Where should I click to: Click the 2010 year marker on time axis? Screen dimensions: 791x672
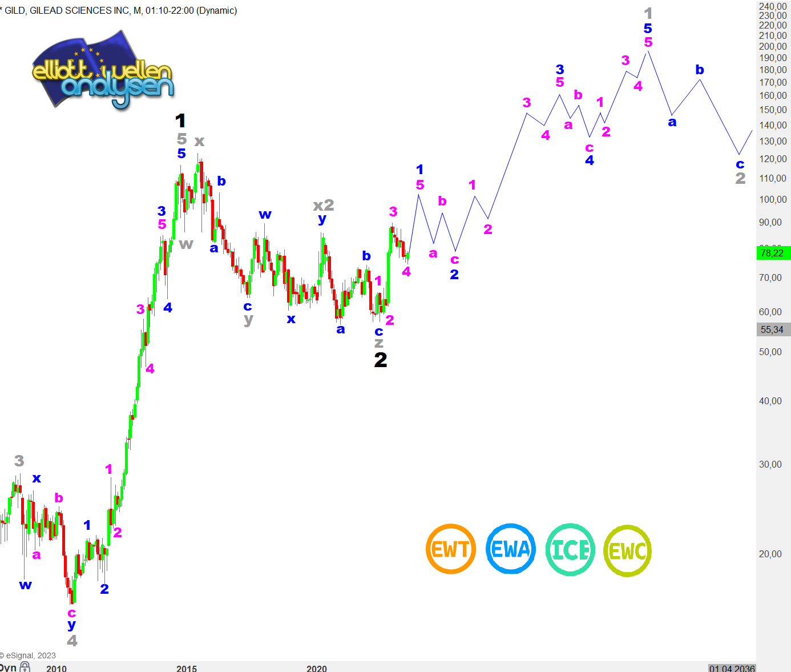click(x=56, y=668)
